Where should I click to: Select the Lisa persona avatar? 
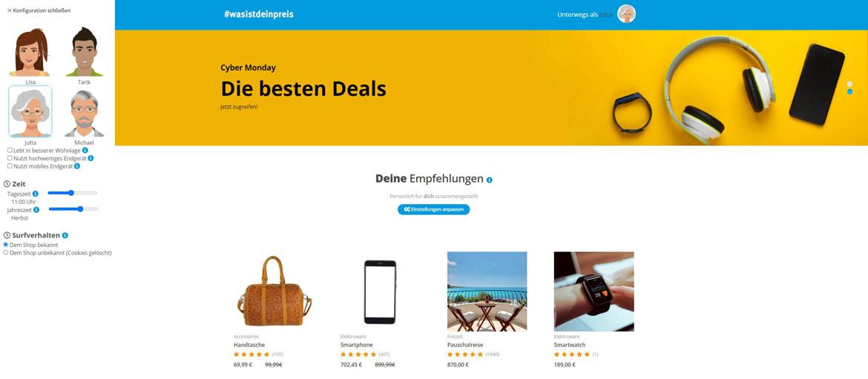(x=30, y=52)
